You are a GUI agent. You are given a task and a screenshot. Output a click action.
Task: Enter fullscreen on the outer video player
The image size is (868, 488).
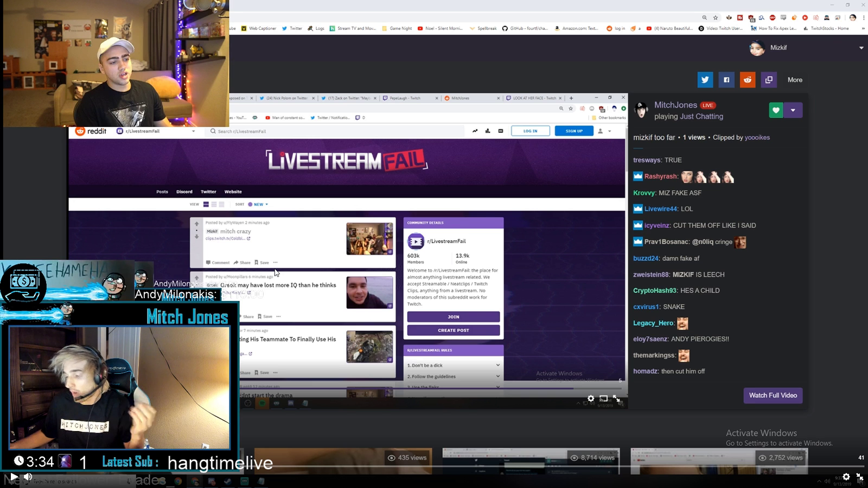pyautogui.click(x=860, y=477)
